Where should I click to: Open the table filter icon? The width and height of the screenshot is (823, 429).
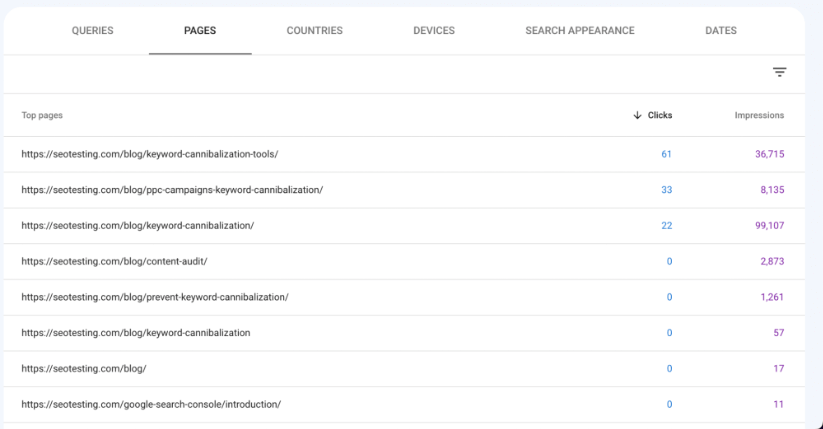pos(779,72)
